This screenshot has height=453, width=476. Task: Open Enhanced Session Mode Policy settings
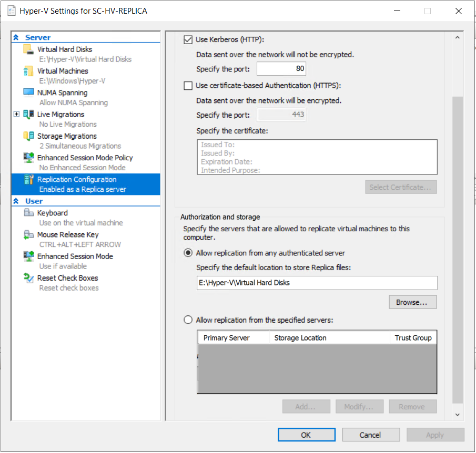point(85,158)
